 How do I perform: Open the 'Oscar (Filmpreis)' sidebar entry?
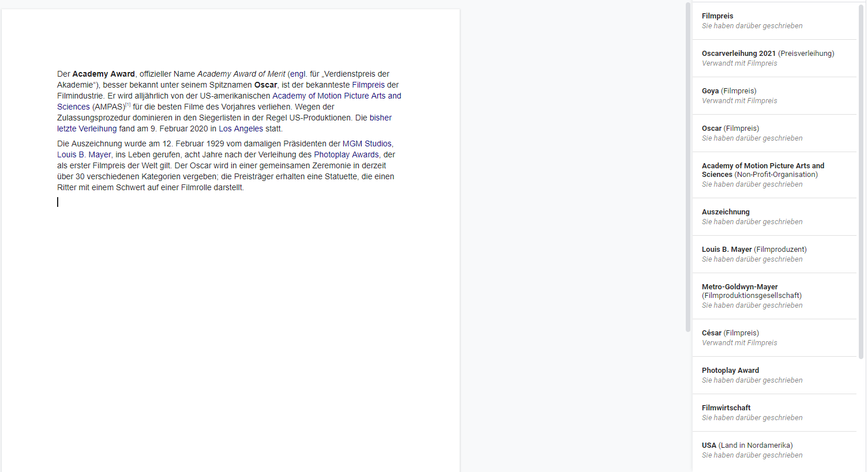tap(775, 133)
